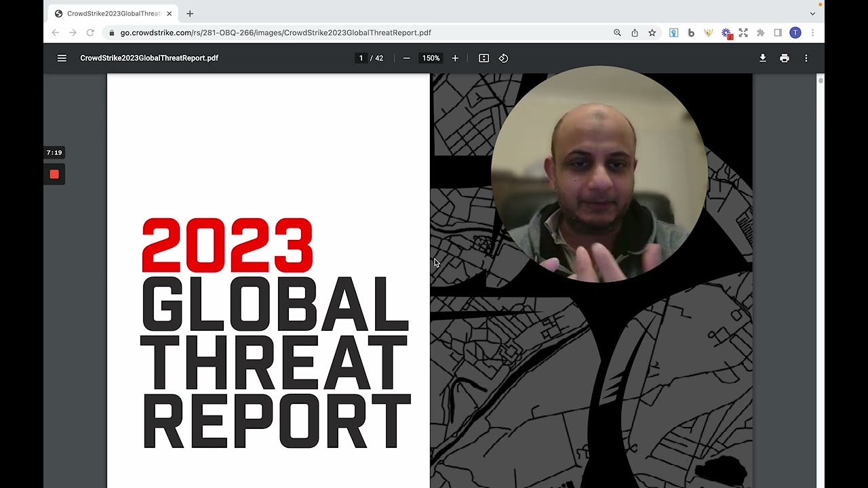Click the fullscreen arrows extension icon
Image resolution: width=868 pixels, height=488 pixels.
click(743, 33)
